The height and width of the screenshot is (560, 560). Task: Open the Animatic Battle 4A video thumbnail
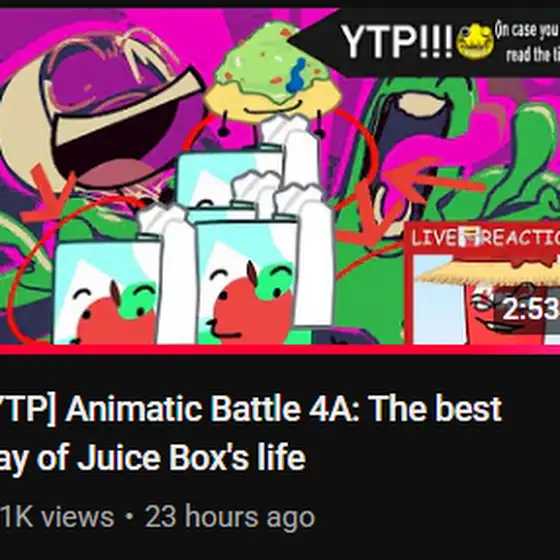[x=280, y=177]
